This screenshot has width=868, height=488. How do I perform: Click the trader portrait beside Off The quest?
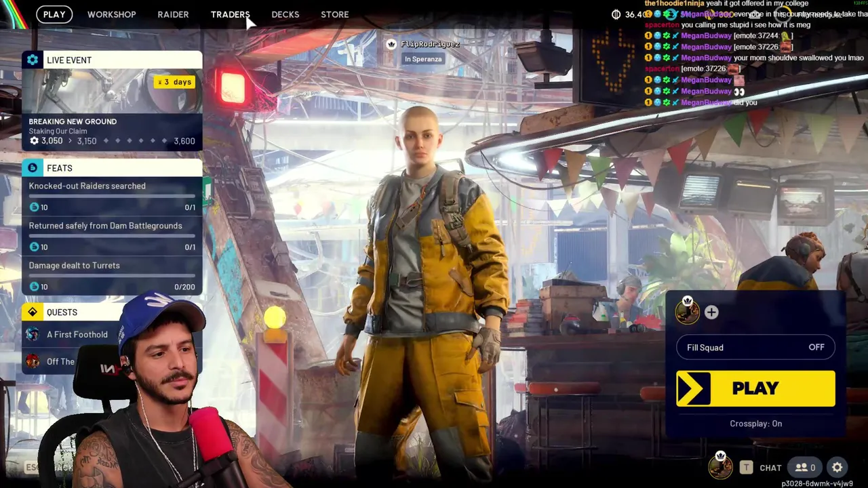(x=33, y=361)
